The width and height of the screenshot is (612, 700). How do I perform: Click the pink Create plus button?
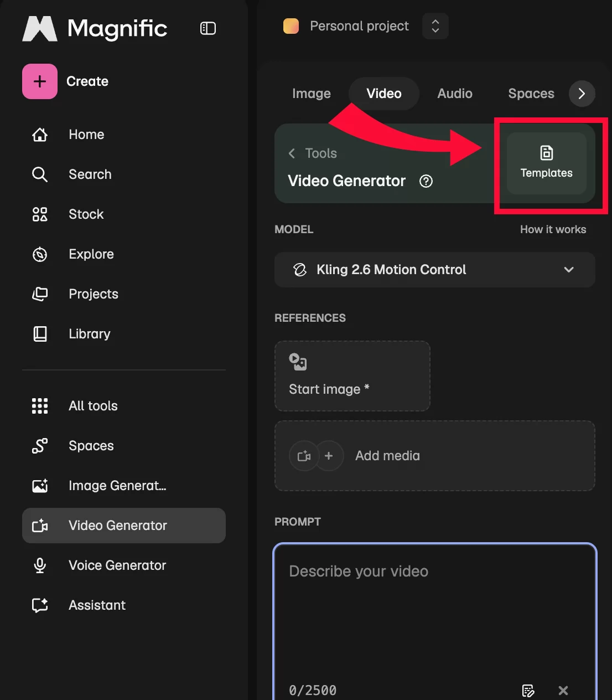(40, 81)
